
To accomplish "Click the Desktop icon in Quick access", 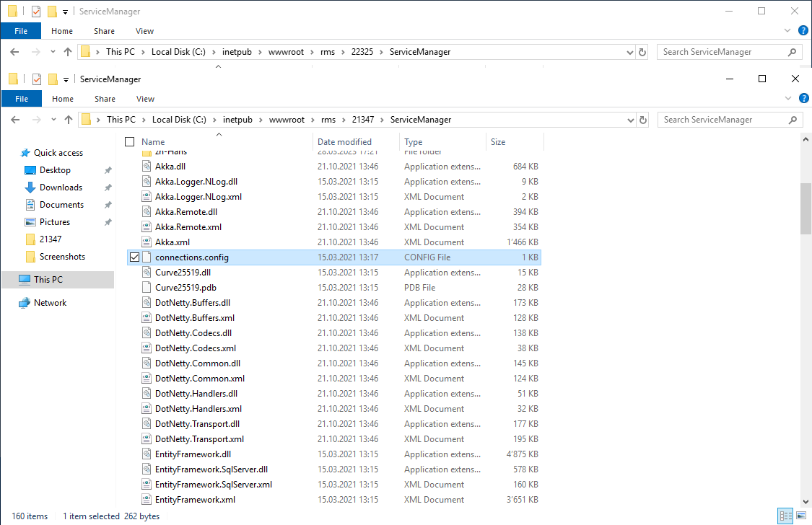I will coord(30,170).
